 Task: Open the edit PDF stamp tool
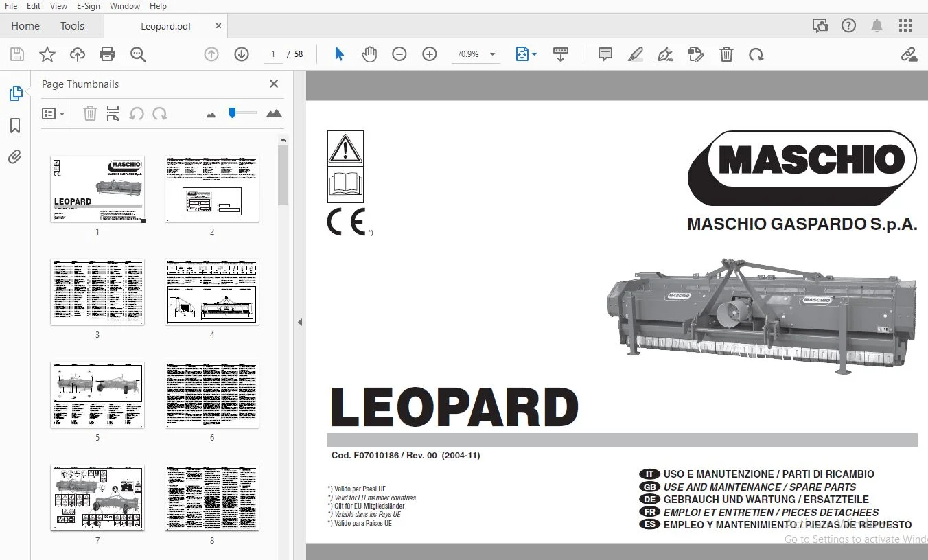[696, 54]
